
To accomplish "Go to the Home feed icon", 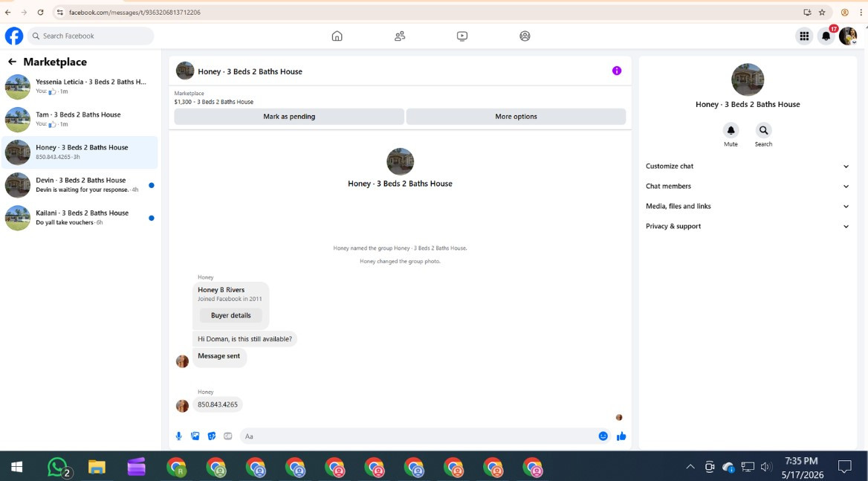I will pyautogui.click(x=337, y=36).
